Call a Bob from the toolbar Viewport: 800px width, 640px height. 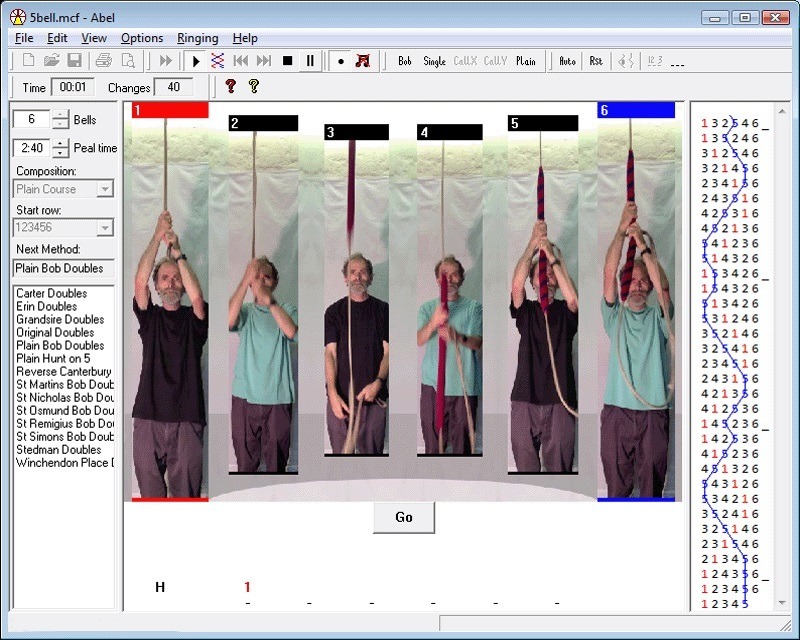click(x=405, y=61)
